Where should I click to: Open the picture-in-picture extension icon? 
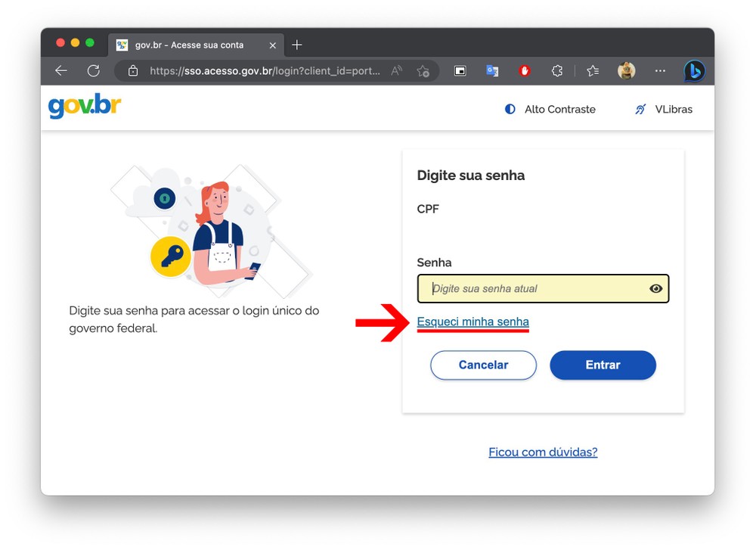[460, 71]
